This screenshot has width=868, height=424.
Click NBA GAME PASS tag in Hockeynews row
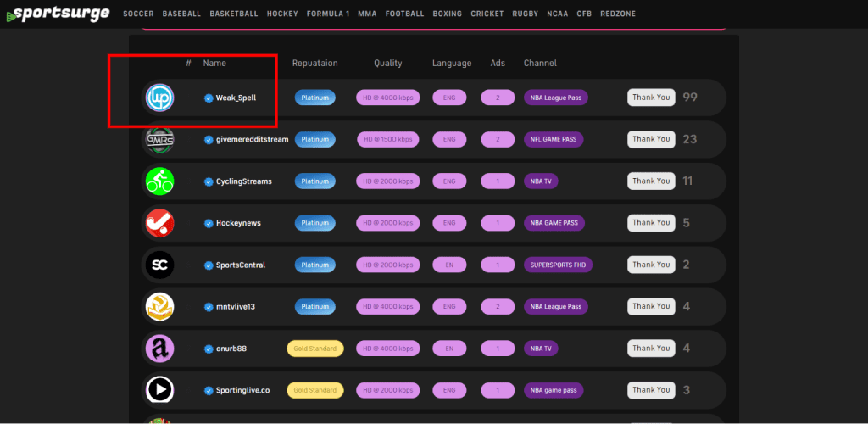554,223
